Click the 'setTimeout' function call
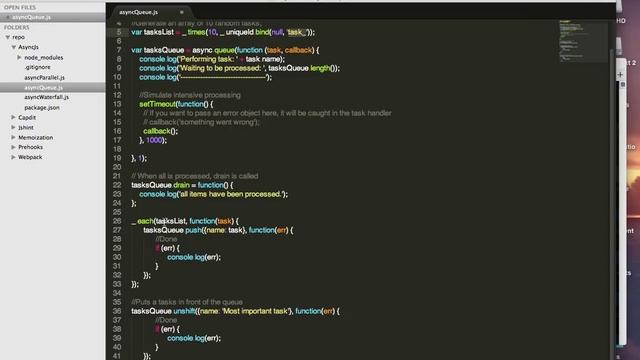Screen dimensions: 640x360 pos(158,104)
